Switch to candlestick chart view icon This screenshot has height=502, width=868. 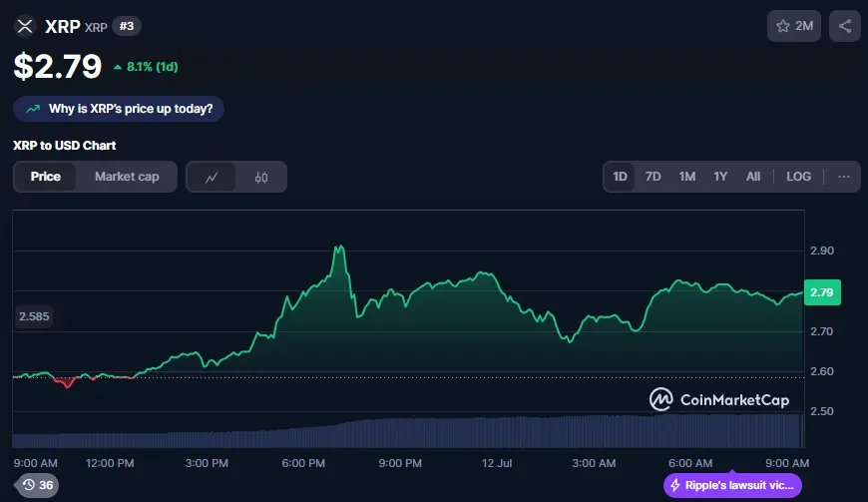[261, 177]
